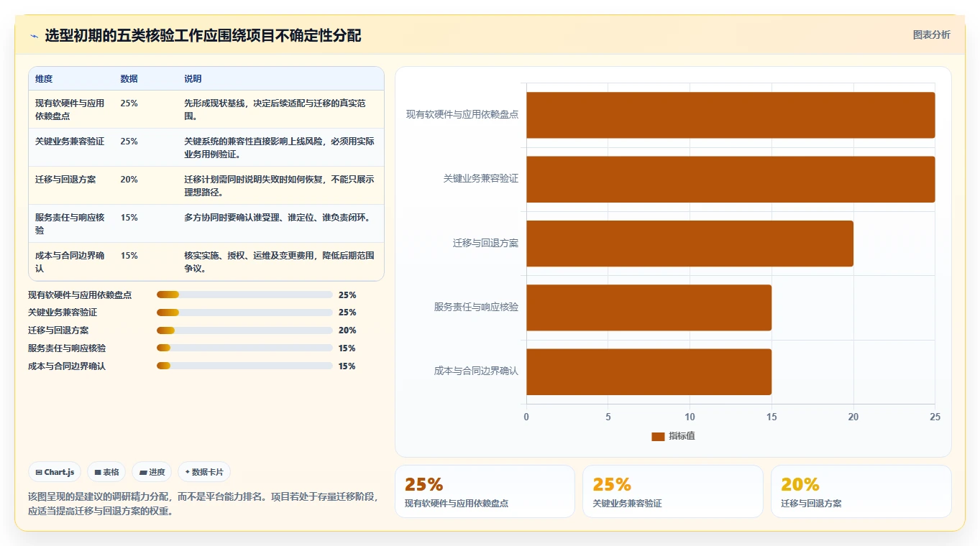Viewport: 980px width, 546px height.
Task: Open the 20% card for 迁移与回退方案
Action: (861, 491)
